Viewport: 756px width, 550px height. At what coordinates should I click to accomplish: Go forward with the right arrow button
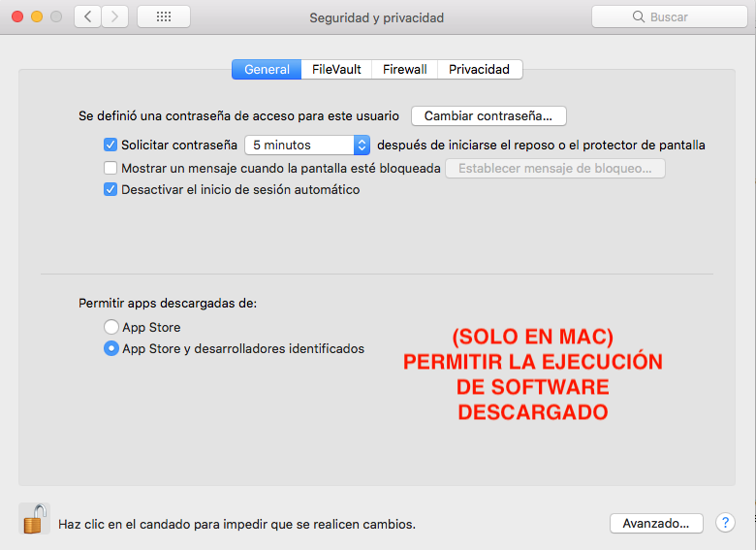114,16
